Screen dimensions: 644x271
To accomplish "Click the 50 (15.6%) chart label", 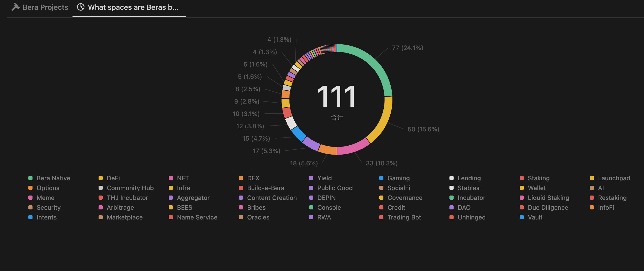I will pos(423,129).
